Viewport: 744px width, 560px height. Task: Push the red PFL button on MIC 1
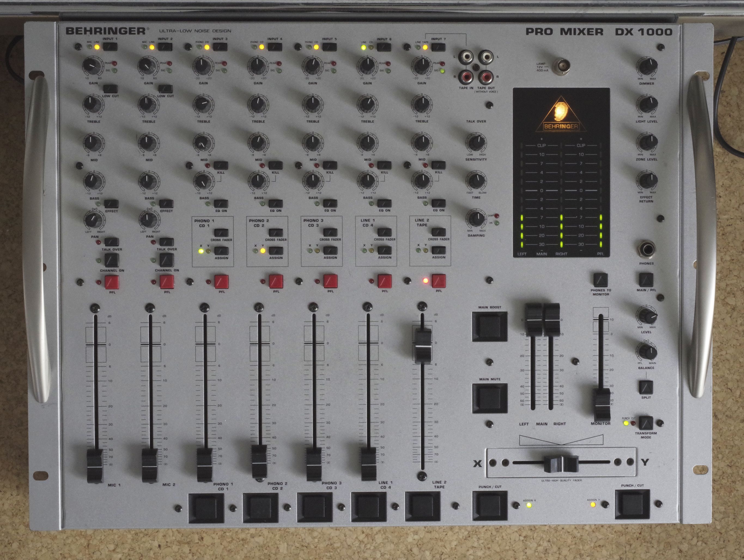click(112, 282)
